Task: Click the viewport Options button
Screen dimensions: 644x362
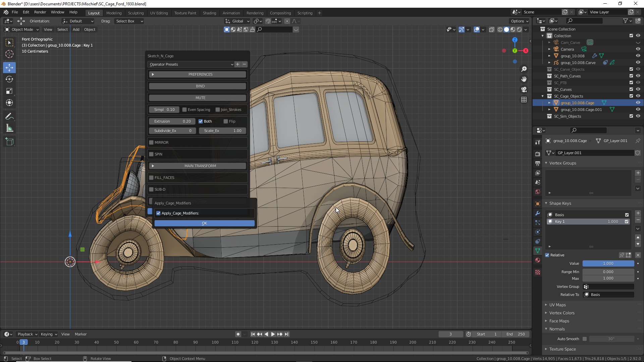Action: pyautogui.click(x=520, y=21)
